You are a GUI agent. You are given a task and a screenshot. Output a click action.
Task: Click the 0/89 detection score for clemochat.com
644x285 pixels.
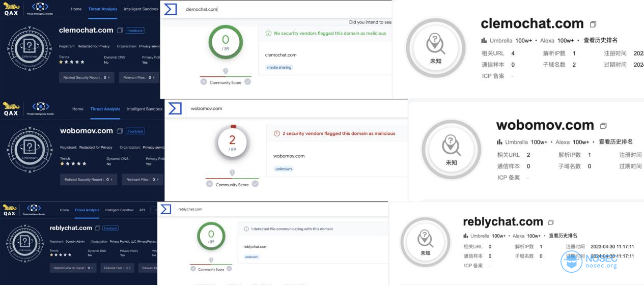[226, 42]
